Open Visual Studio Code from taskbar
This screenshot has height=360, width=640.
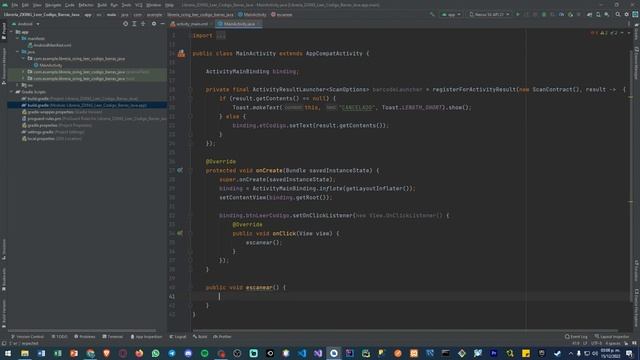pos(302,353)
